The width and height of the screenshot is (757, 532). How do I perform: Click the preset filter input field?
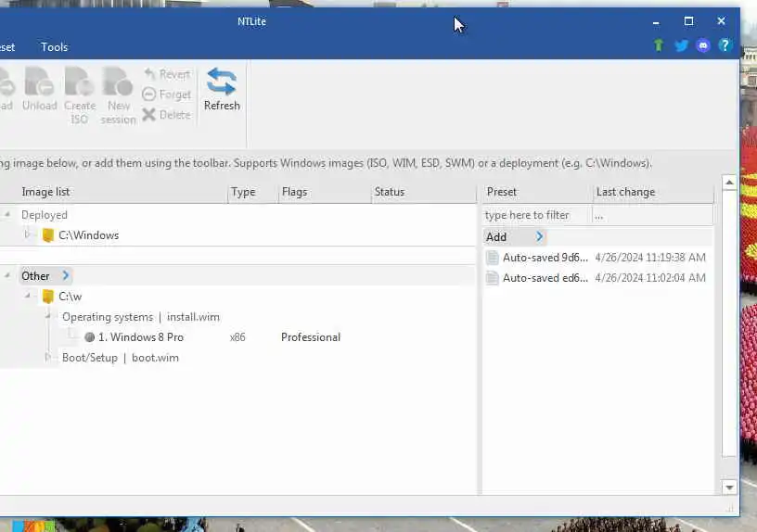(x=537, y=215)
